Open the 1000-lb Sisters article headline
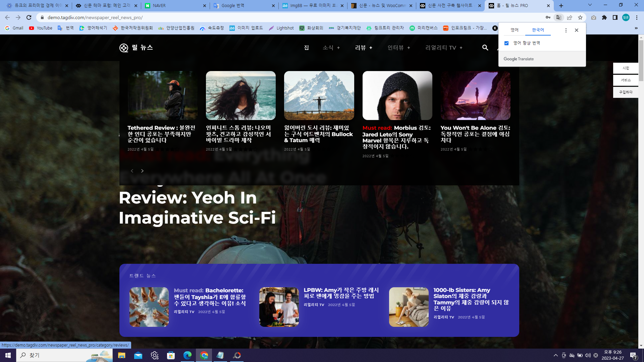 (471, 299)
